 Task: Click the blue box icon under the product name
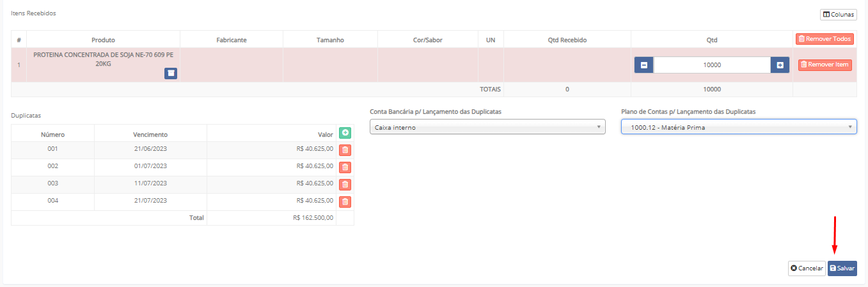pos(171,74)
